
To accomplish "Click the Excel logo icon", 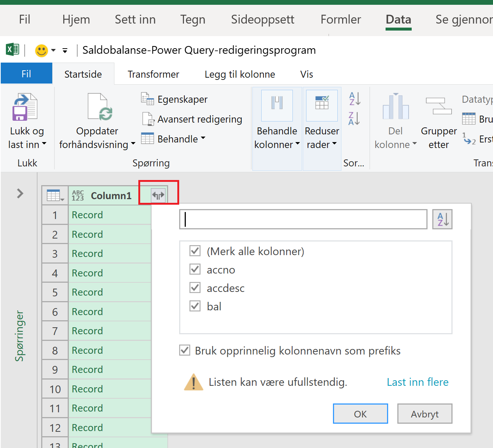I will (13, 49).
